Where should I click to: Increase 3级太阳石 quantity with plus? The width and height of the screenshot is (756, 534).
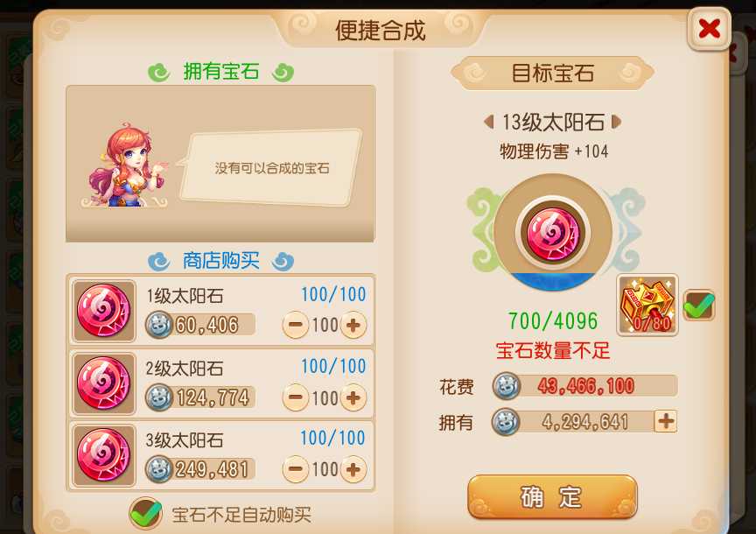[x=353, y=469]
